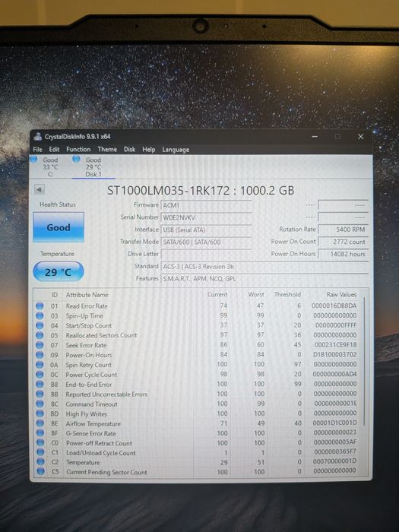Click status icon for Temperature attribute row
Screen dimensions: 399x532
(41, 462)
